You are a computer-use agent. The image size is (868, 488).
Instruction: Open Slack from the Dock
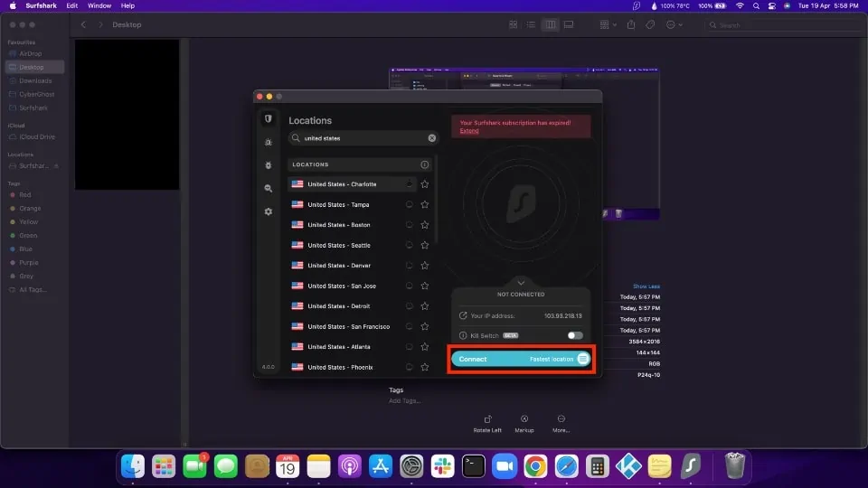coord(442,466)
